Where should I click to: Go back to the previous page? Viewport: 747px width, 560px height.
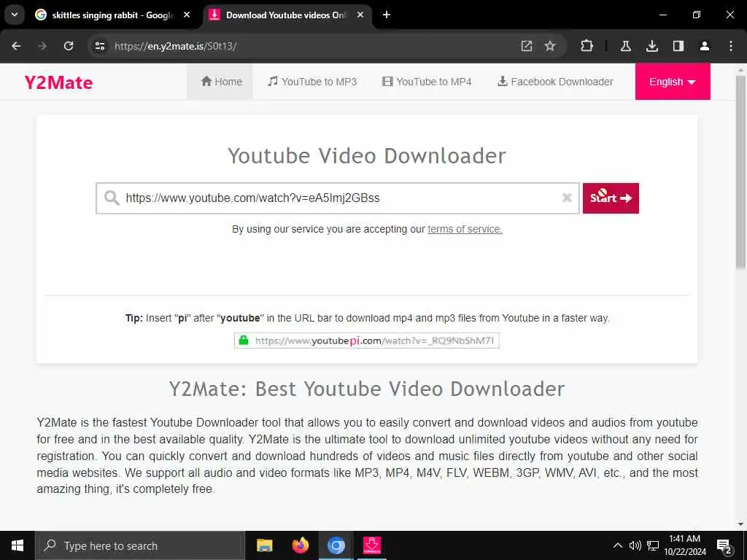pos(16,46)
